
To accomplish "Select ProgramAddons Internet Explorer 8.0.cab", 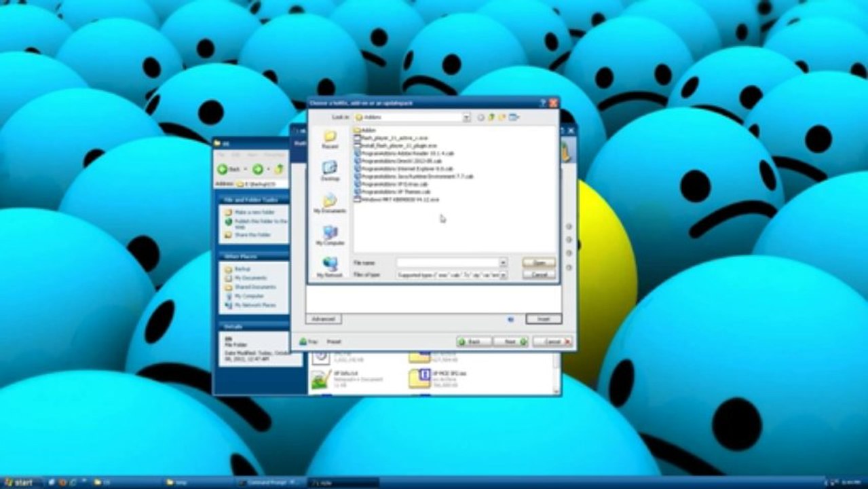I will pyautogui.click(x=403, y=168).
